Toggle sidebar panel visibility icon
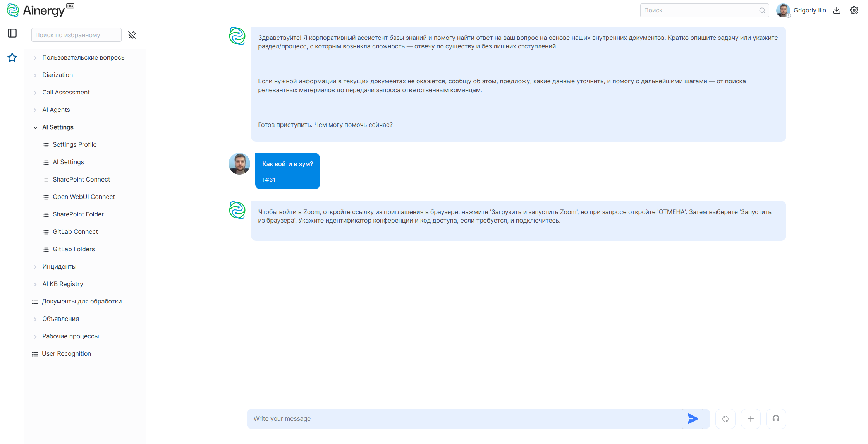Viewport: 868px width, 444px height. point(12,33)
